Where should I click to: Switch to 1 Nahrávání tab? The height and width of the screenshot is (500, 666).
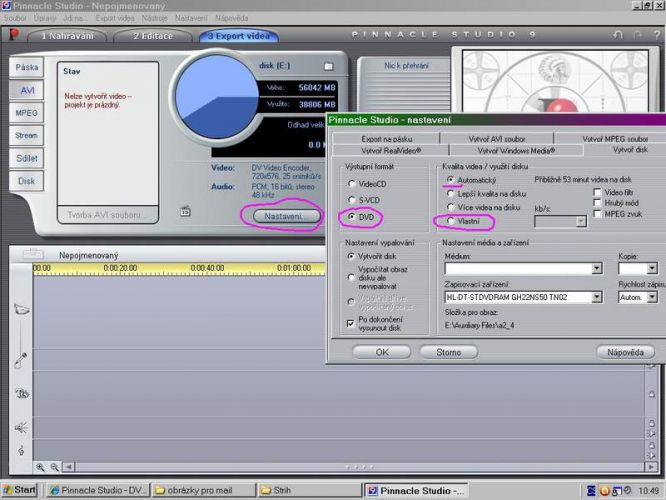[x=67, y=36]
